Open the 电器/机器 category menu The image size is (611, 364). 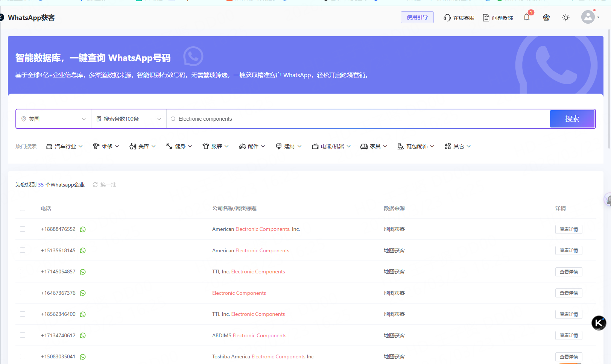tap(331, 146)
